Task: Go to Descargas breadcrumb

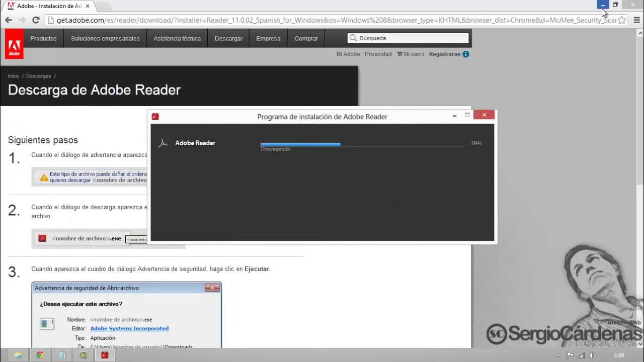Action: point(39,76)
